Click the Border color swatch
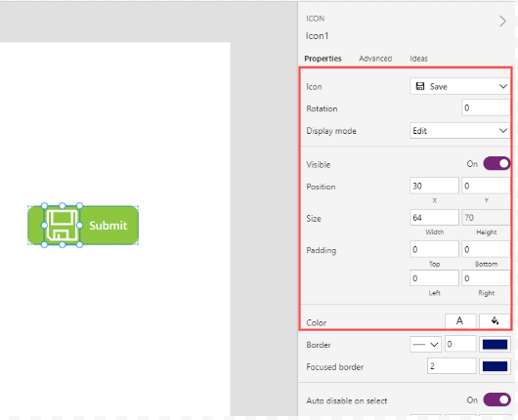 pyautogui.click(x=495, y=345)
